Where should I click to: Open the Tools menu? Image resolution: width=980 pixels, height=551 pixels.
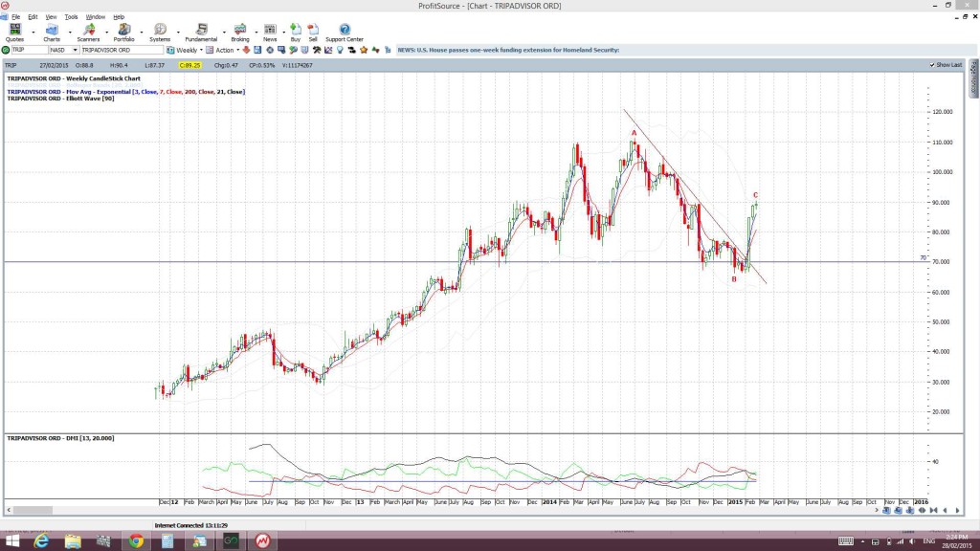click(71, 17)
